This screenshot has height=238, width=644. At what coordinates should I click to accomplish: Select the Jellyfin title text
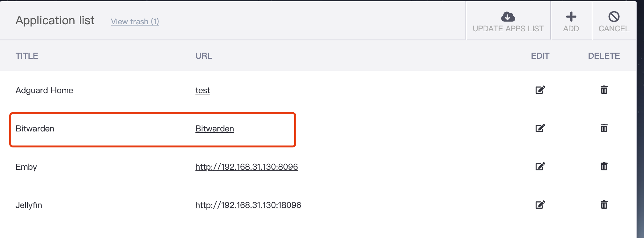click(29, 205)
